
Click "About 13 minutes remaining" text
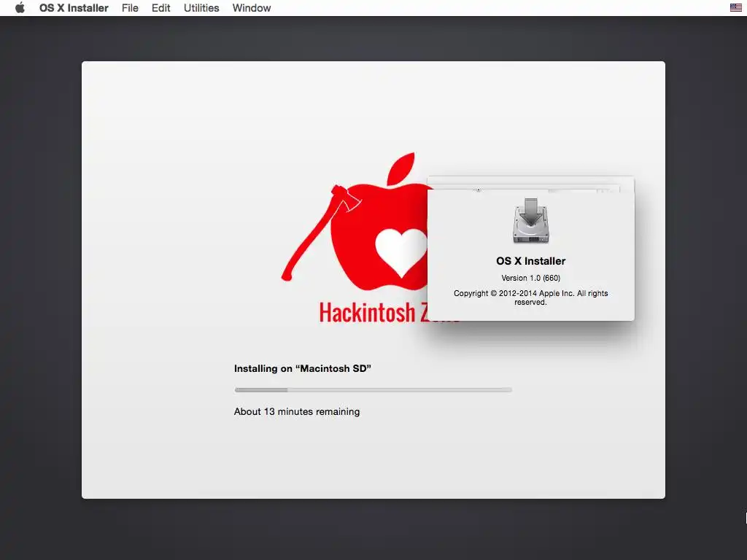coord(297,411)
